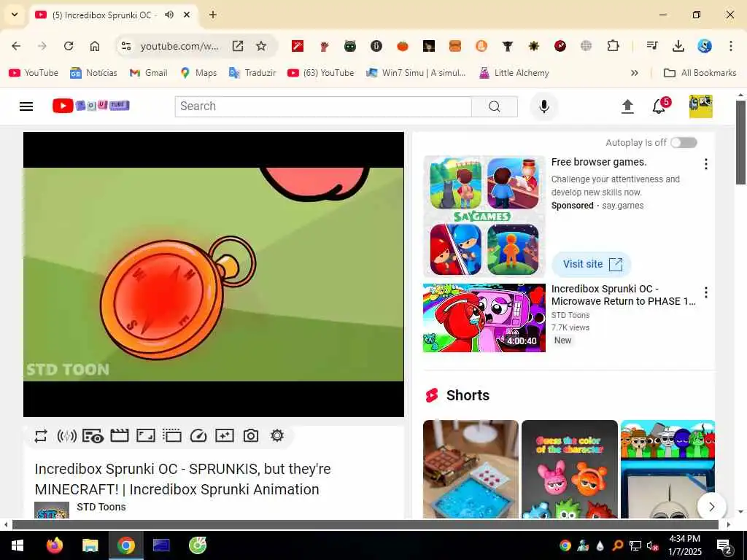Click the tomato extension icon
The image size is (747, 560).
[403, 46]
